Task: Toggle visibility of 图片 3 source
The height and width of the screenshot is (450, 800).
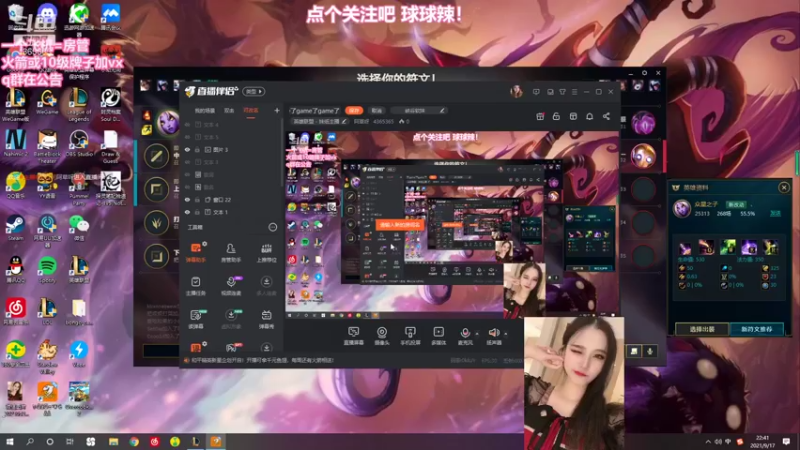Action: point(187,149)
